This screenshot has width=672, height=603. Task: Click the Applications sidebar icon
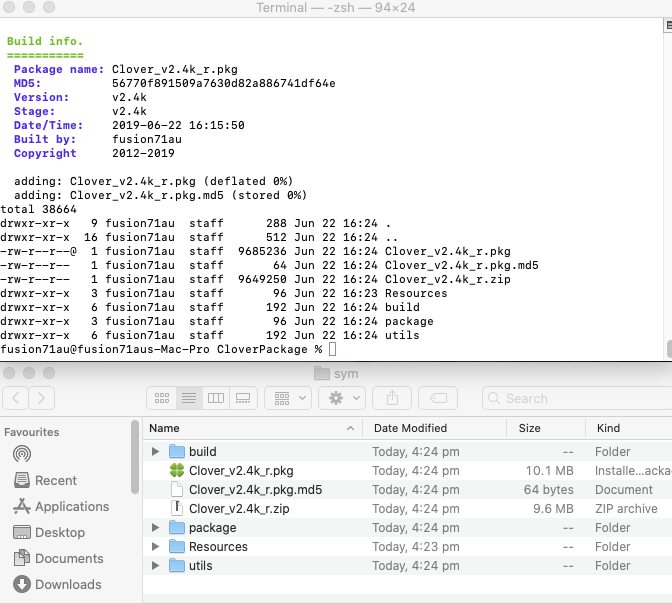click(22, 507)
